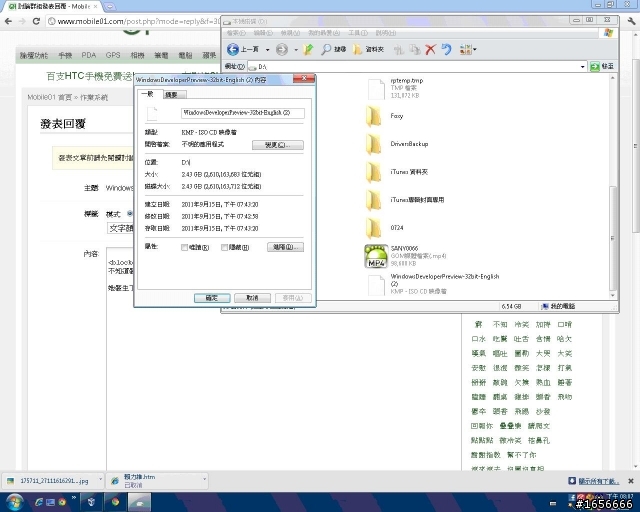Click the Chrome address bar with mobile01 URL
This screenshot has width=640, height=512.
pyautogui.click(x=133, y=21)
